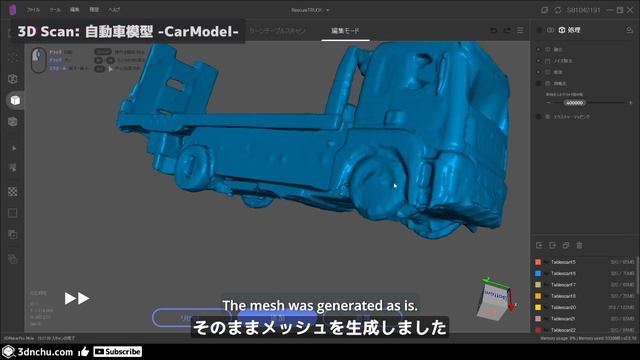Viewport: 640px width, 360px height.
Task: Click the export icon at processing panel corner
Action: pyautogui.click(x=629, y=30)
